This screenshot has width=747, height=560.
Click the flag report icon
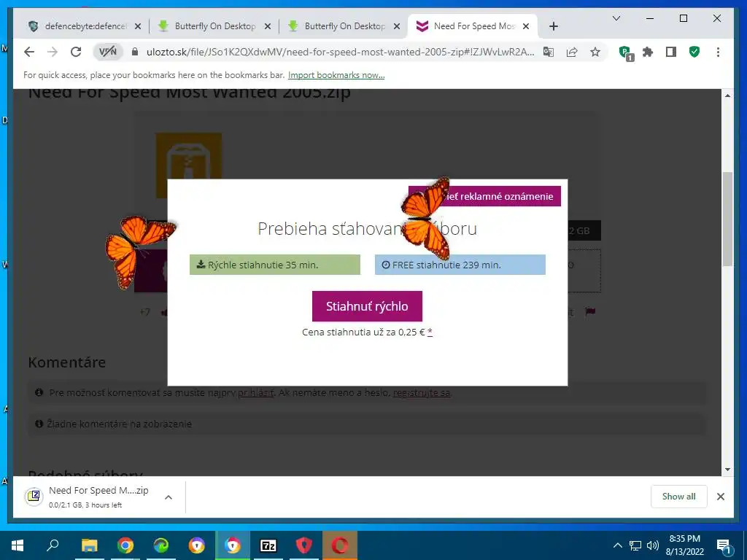pyautogui.click(x=590, y=312)
